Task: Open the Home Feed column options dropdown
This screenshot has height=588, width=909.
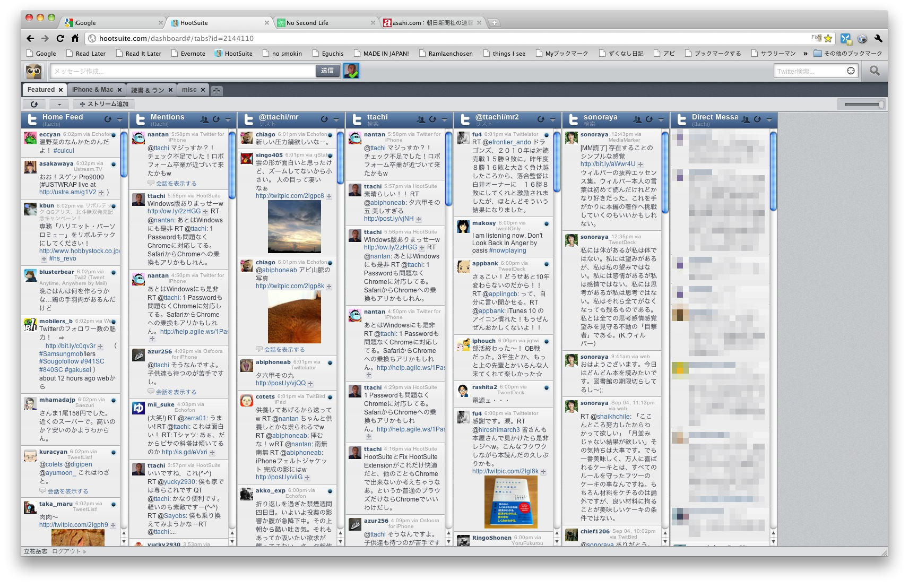Action: click(119, 119)
